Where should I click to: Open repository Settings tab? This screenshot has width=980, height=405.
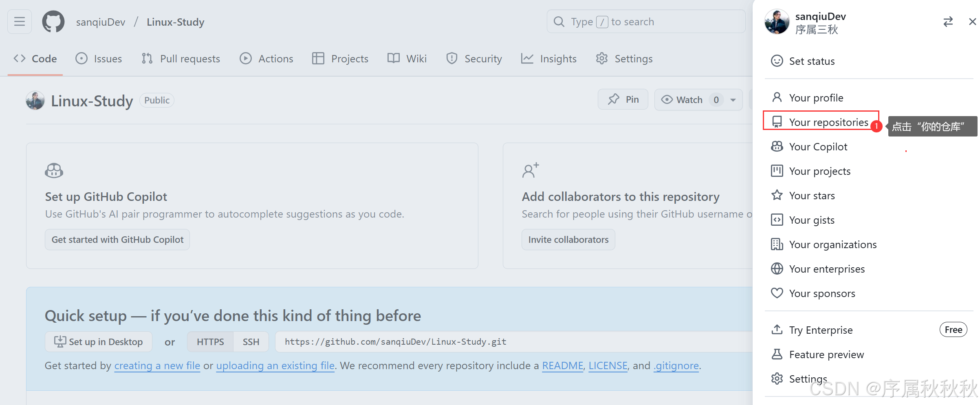tap(624, 59)
